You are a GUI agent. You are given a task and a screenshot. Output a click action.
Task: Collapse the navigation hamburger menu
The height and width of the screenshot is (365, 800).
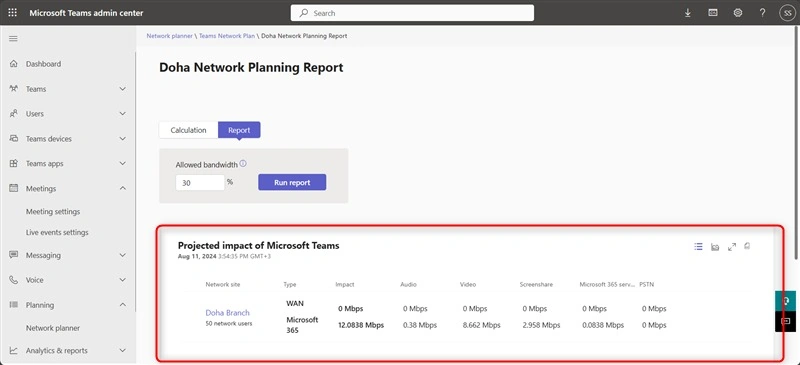click(13, 39)
